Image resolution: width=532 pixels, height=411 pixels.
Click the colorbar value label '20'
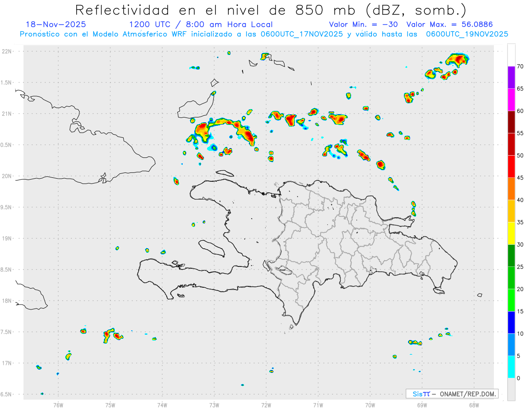pyautogui.click(x=520, y=289)
